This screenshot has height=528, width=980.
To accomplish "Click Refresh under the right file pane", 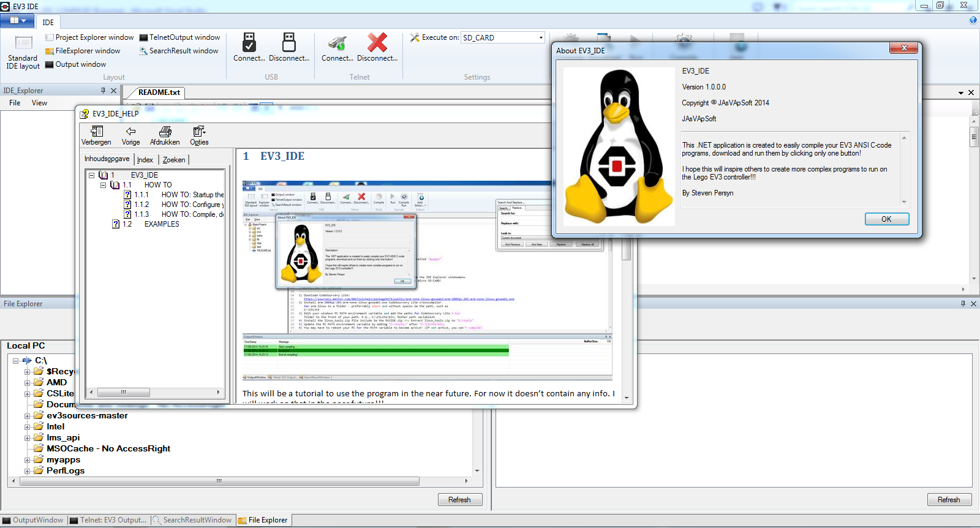I will 949,500.
